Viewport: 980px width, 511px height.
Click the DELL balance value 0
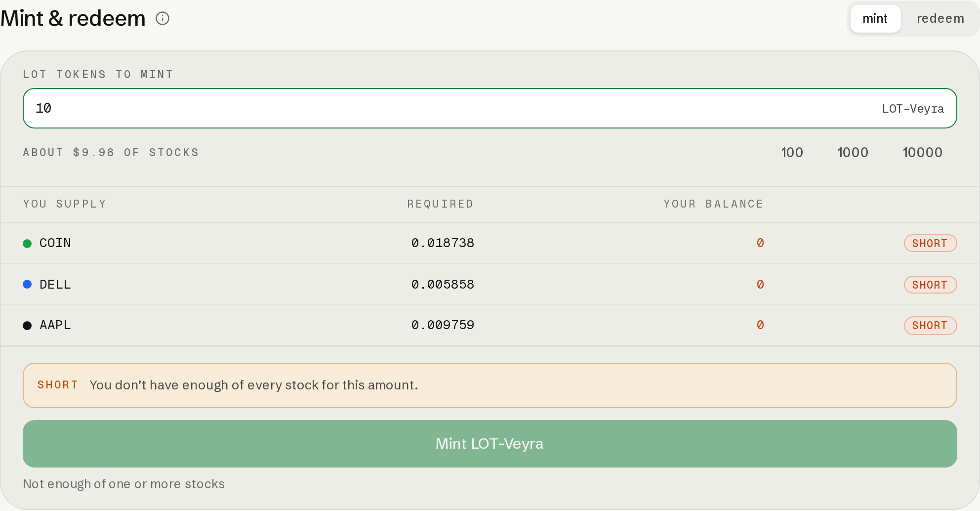click(760, 285)
